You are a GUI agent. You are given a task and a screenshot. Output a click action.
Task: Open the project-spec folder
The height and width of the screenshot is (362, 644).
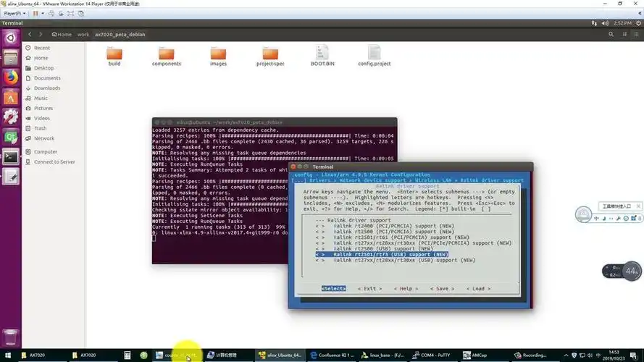tap(270, 56)
